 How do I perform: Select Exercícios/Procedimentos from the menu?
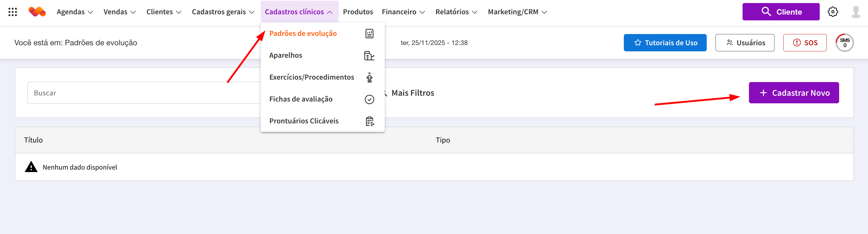[x=311, y=77]
